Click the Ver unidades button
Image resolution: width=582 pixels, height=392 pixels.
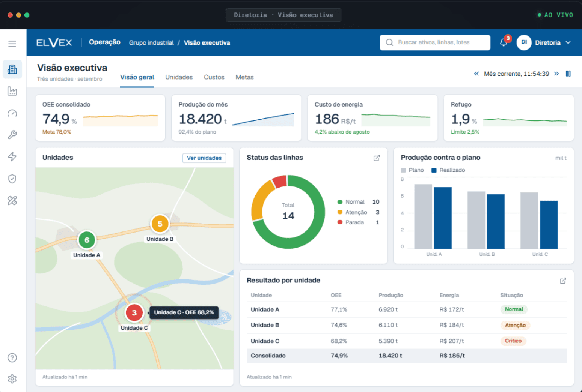(204, 158)
